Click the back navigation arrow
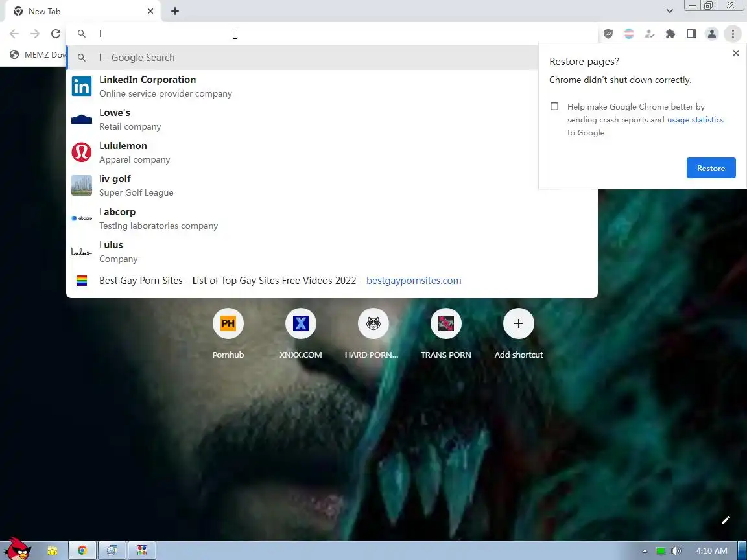Viewport: 747px width, 560px height. pyautogui.click(x=14, y=33)
